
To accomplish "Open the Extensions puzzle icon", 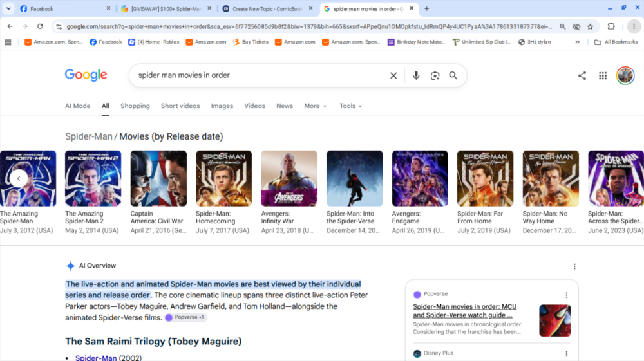I will pos(611,26).
